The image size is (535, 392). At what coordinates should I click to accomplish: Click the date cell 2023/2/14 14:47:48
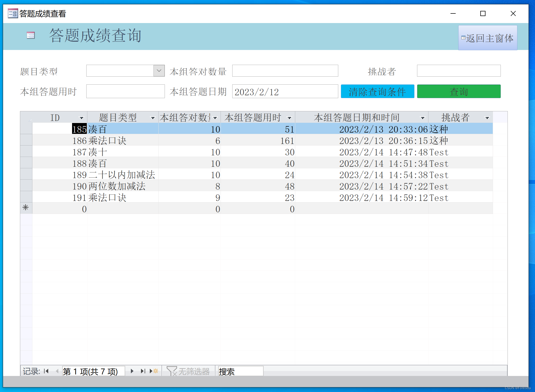coord(362,151)
